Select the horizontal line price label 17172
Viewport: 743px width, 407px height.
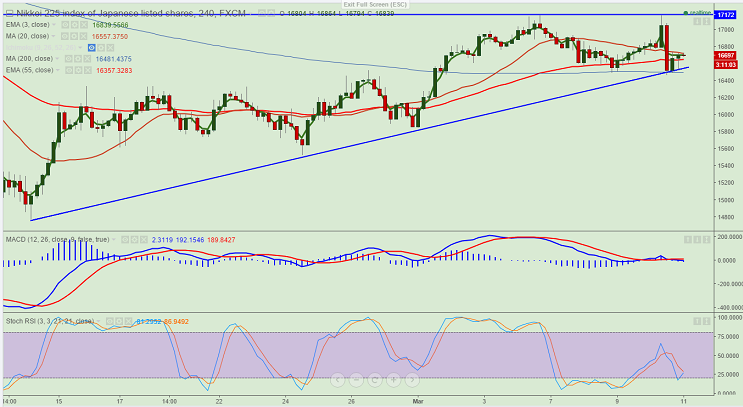[725, 15]
